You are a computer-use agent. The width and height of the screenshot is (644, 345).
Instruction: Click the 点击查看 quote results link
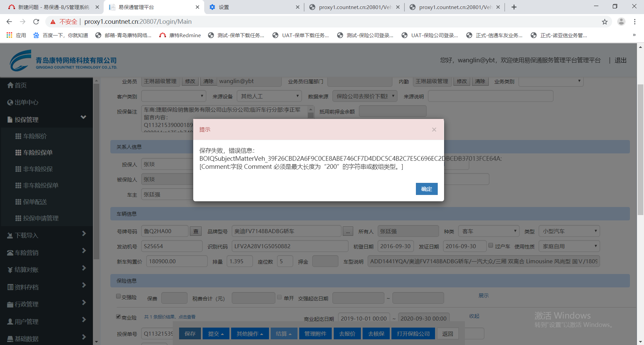(187, 317)
